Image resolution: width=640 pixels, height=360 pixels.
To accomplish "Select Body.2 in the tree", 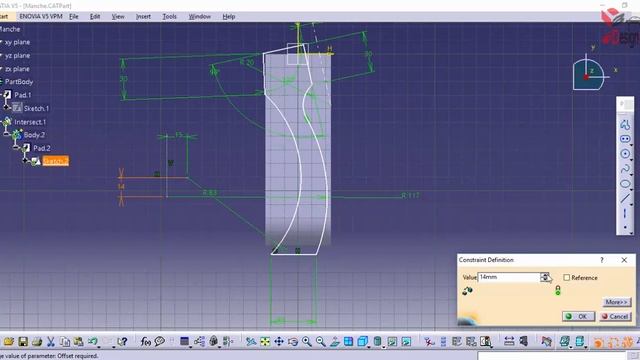I will tap(34, 135).
